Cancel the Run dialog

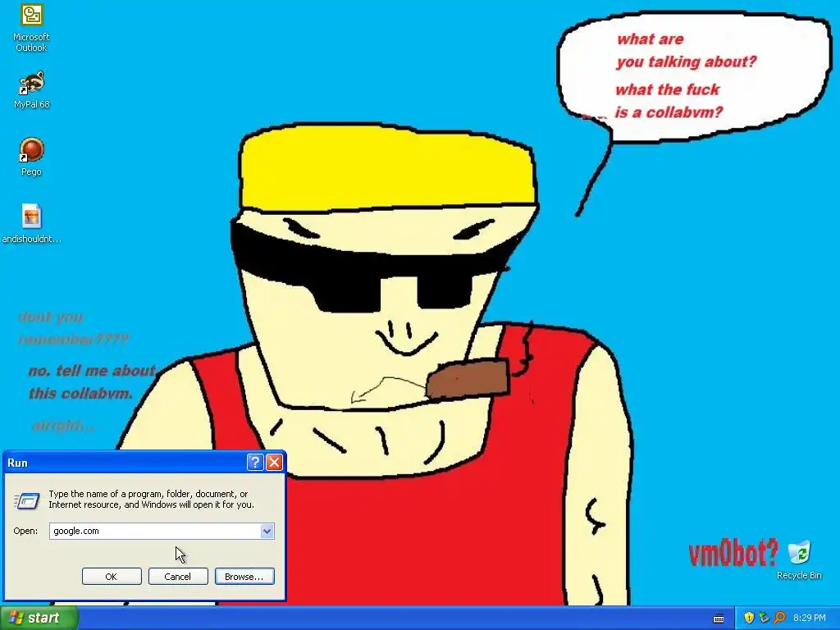tap(178, 577)
